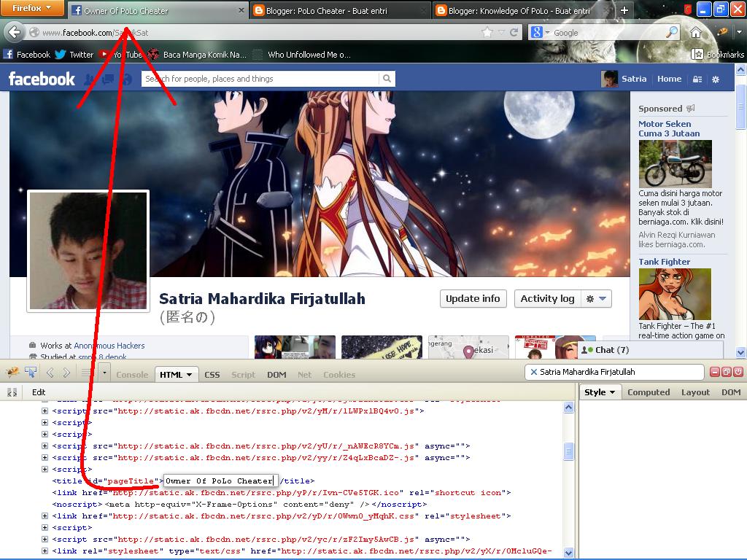Click the Facebook search magnifier button
The width and height of the screenshot is (747, 560).
point(387,79)
